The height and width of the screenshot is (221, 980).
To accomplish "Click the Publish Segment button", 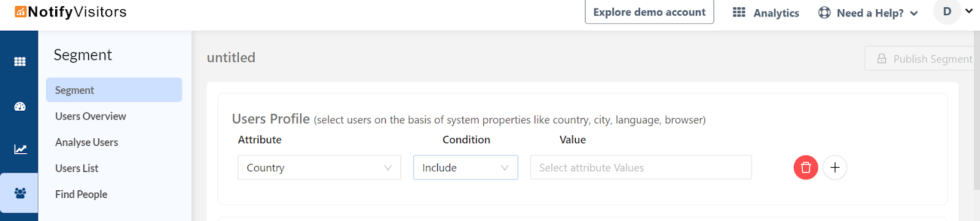I will point(922,59).
